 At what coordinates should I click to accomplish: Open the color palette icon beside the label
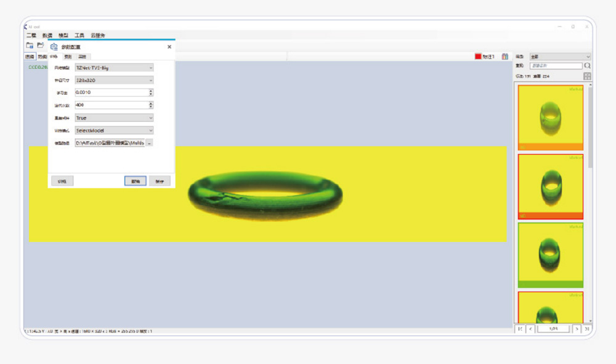click(x=505, y=57)
